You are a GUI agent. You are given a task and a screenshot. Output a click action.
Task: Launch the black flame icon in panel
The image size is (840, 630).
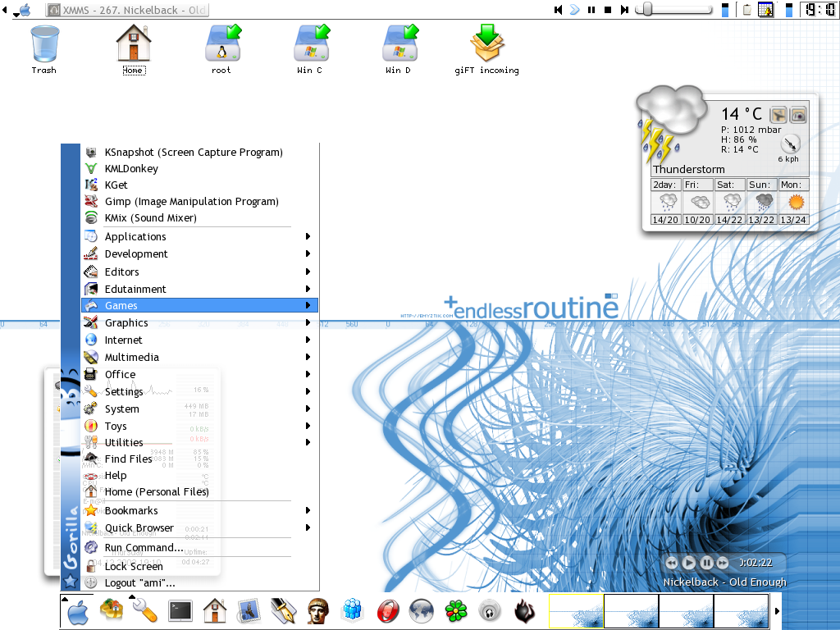pyautogui.click(x=524, y=610)
